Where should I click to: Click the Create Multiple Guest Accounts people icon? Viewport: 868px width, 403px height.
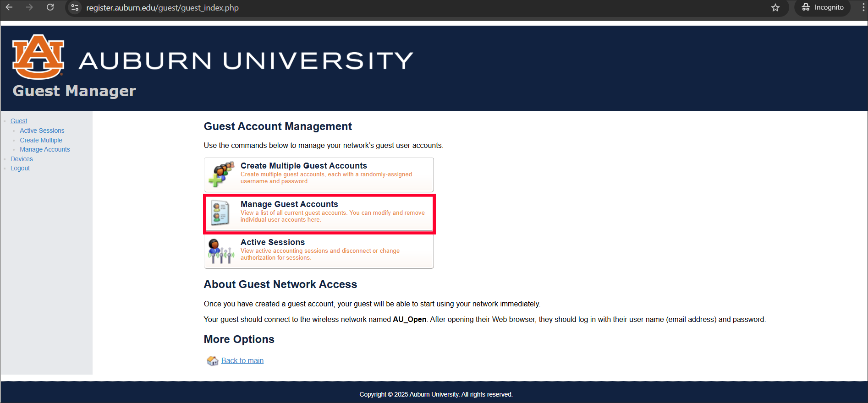coord(221,174)
